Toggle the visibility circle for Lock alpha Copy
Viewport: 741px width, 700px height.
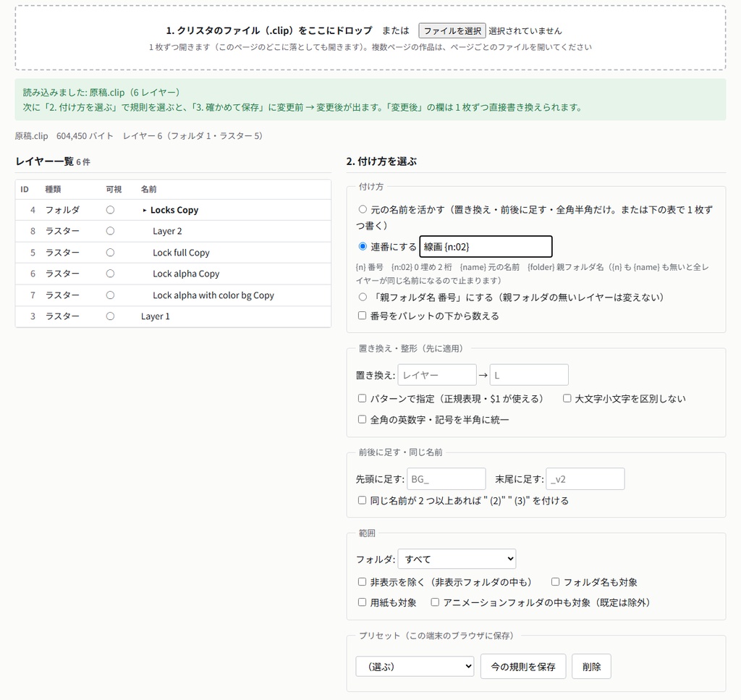(x=110, y=274)
